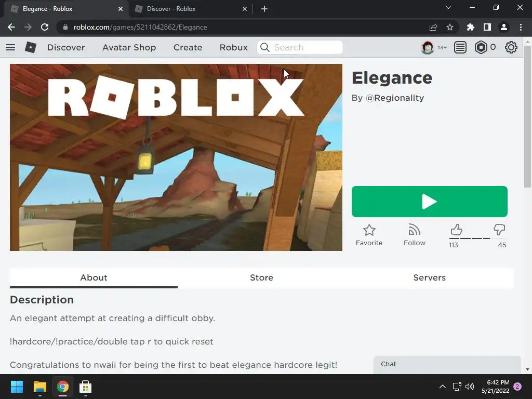Viewport: 532px width, 399px height.
Task: Open volume control in system tray
Action: click(x=470, y=387)
